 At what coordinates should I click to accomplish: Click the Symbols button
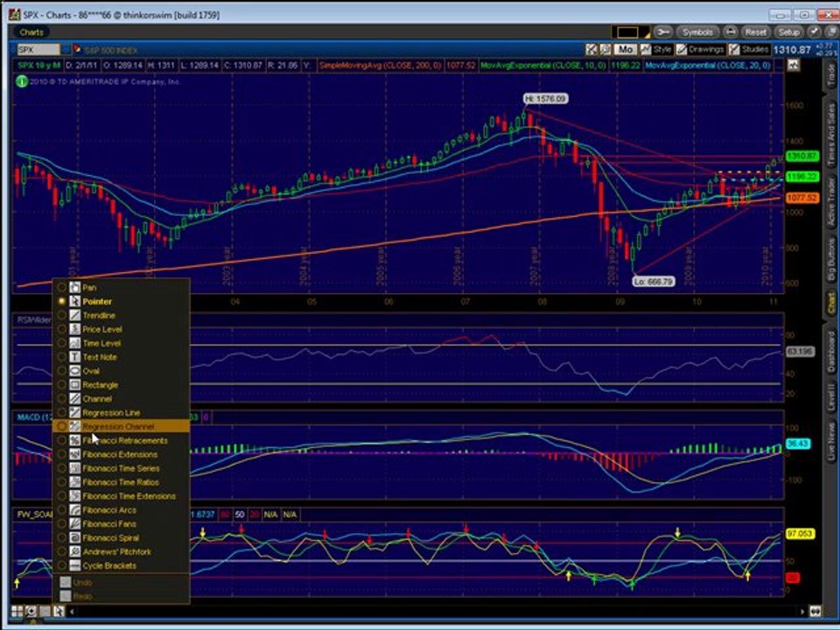(697, 32)
